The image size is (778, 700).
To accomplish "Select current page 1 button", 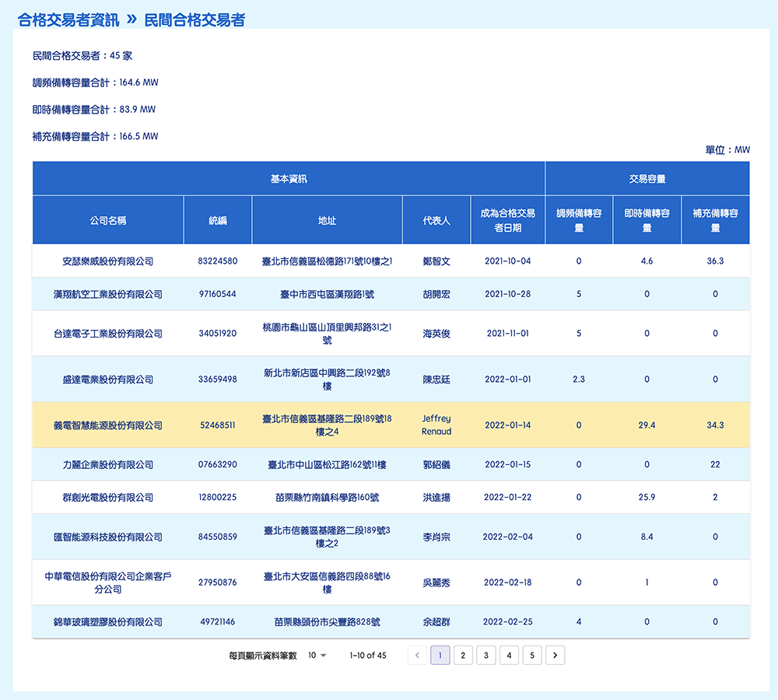I will [x=440, y=656].
